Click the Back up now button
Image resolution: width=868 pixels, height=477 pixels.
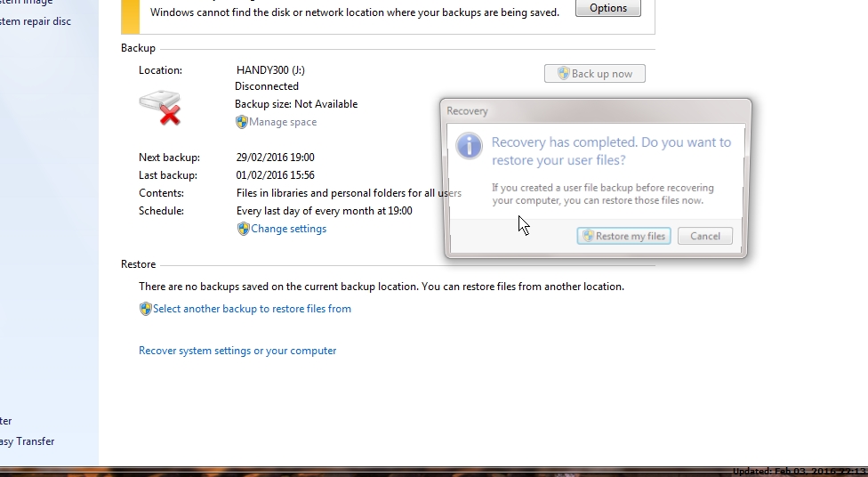point(595,74)
